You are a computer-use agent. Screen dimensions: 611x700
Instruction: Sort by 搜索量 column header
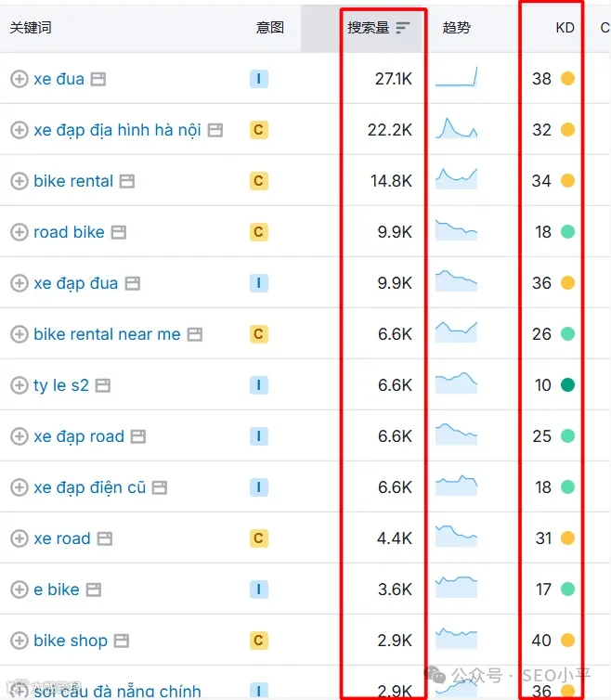click(369, 28)
